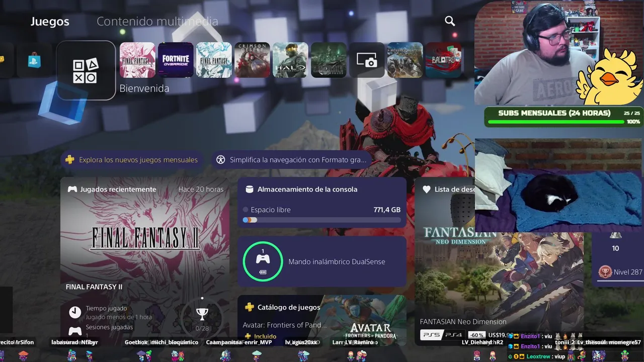
Task: Click the trophy level icon beside Nivel 287
Action: pos(605,272)
